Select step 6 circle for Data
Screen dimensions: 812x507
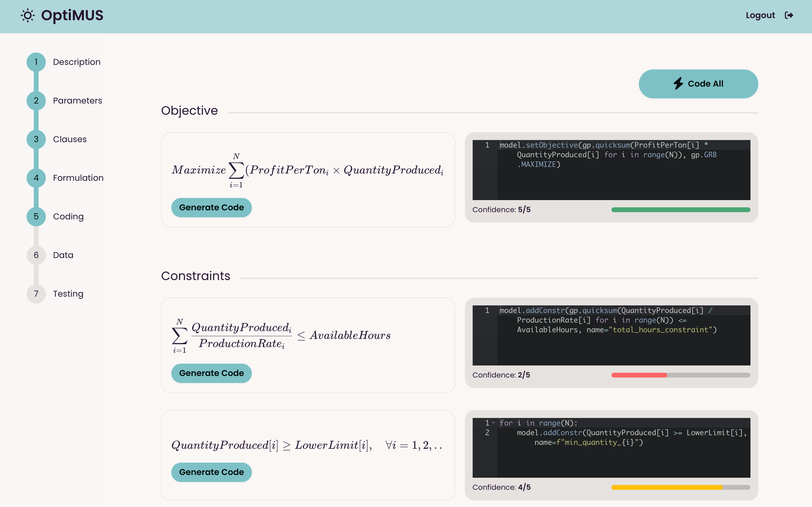[x=36, y=255]
